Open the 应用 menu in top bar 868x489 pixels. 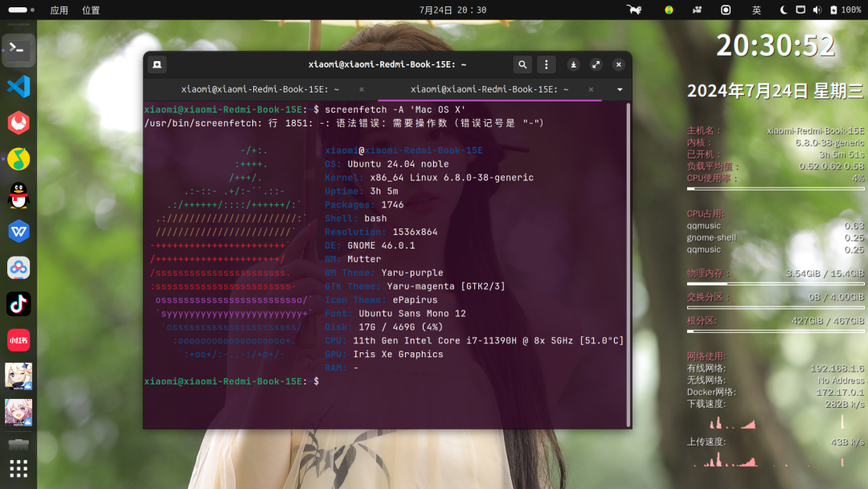pos(59,10)
